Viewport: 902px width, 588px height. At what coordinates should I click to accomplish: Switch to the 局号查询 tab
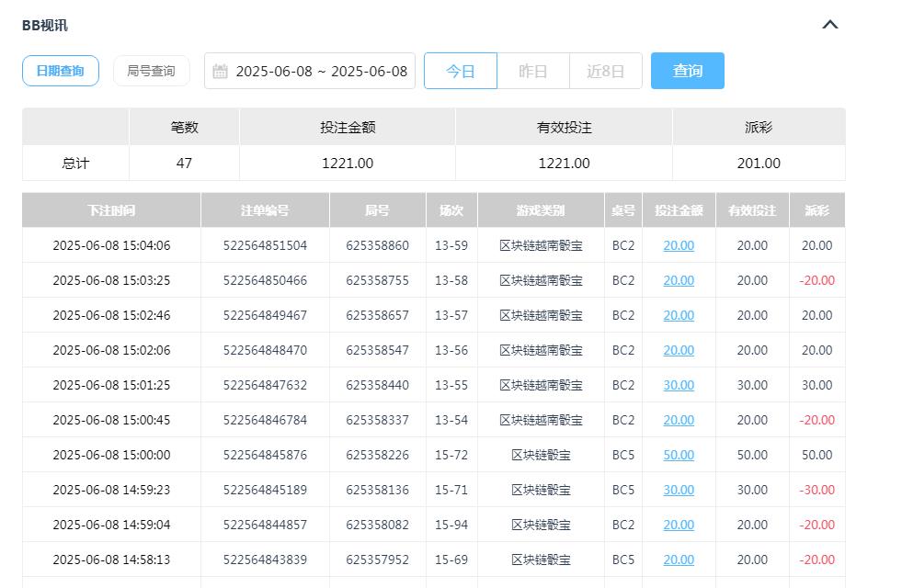151,71
